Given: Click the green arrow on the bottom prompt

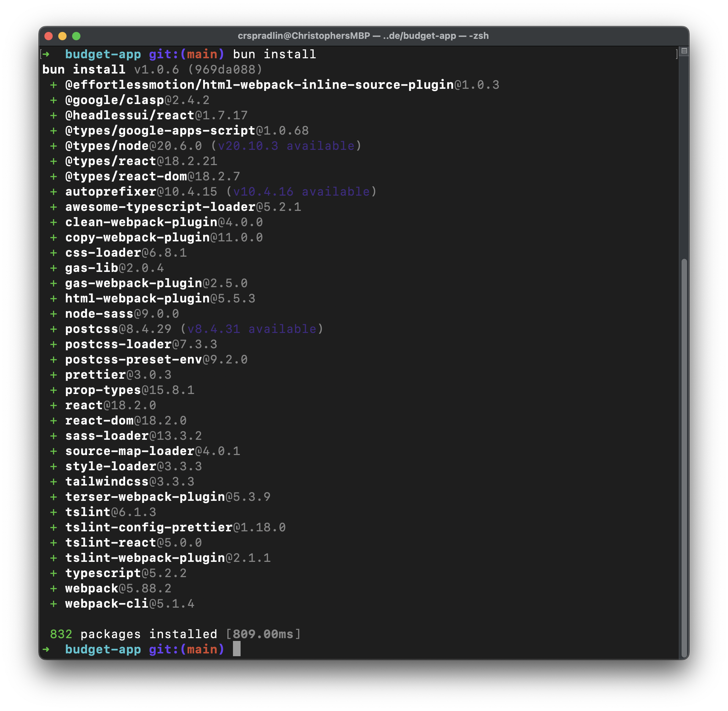Looking at the screenshot, I should [x=46, y=649].
